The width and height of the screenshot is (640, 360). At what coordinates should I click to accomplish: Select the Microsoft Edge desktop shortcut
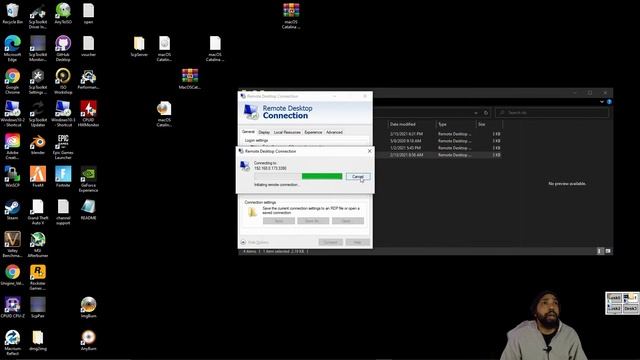tap(13, 48)
